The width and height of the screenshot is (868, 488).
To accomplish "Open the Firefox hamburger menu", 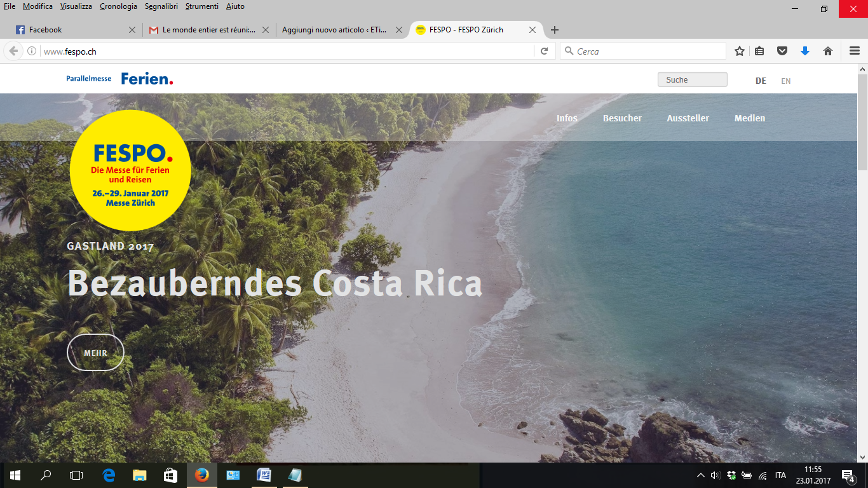I will tap(855, 51).
